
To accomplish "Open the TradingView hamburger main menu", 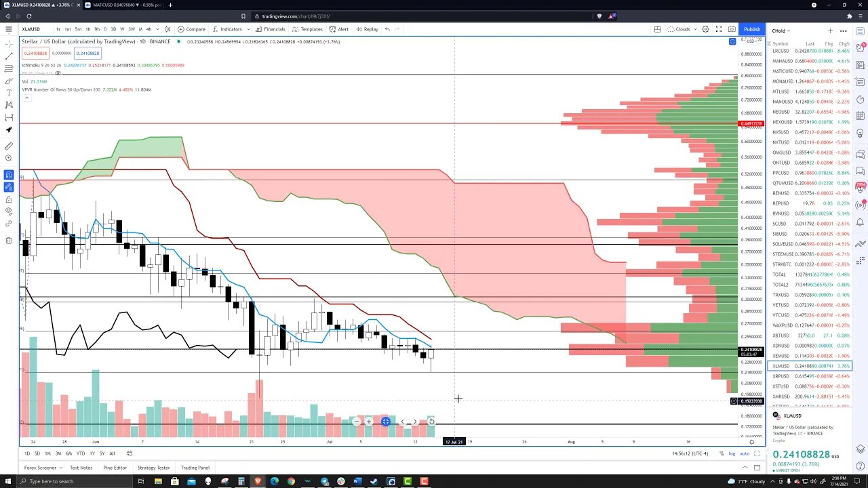I will [x=9, y=29].
